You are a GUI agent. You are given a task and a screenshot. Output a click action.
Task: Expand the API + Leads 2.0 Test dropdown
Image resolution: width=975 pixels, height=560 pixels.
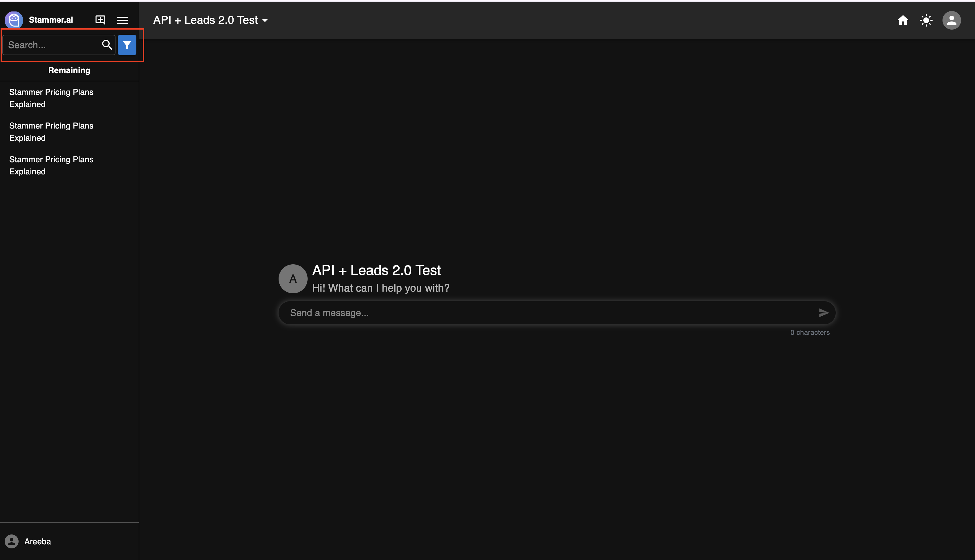[210, 20]
